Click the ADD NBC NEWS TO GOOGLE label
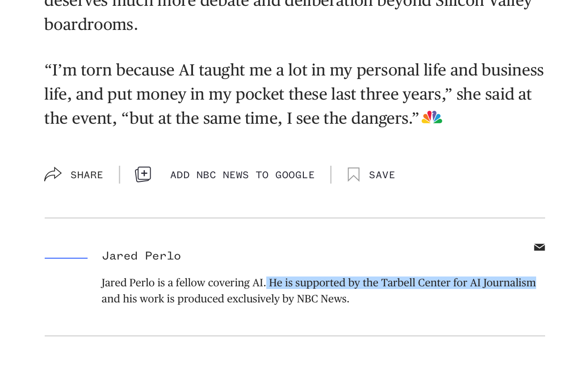 [242, 175]
